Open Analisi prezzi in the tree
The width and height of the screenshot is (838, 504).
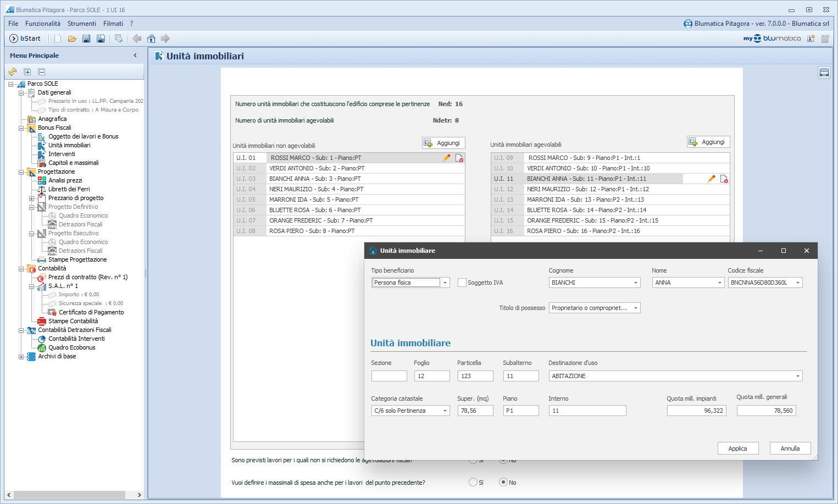[65, 180]
